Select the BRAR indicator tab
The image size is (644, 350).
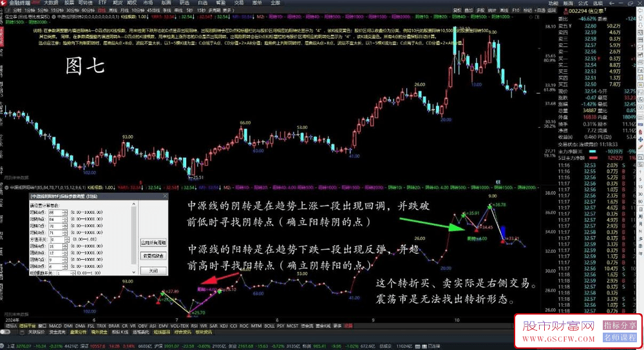114,326
